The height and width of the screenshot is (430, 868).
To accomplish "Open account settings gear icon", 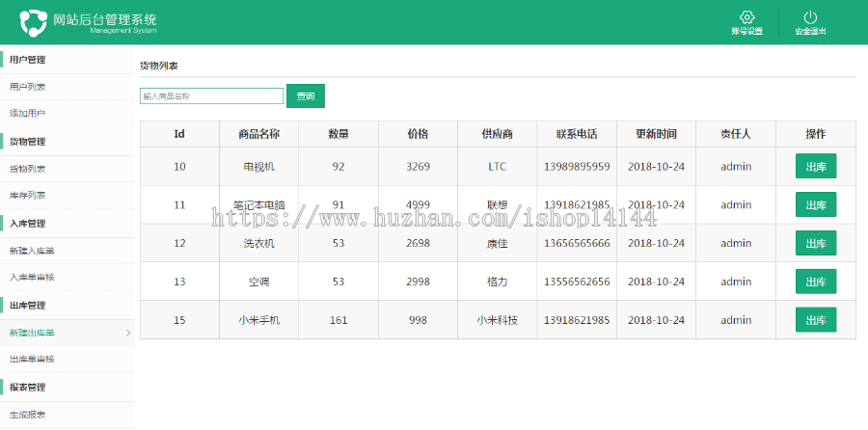I will pos(746,17).
